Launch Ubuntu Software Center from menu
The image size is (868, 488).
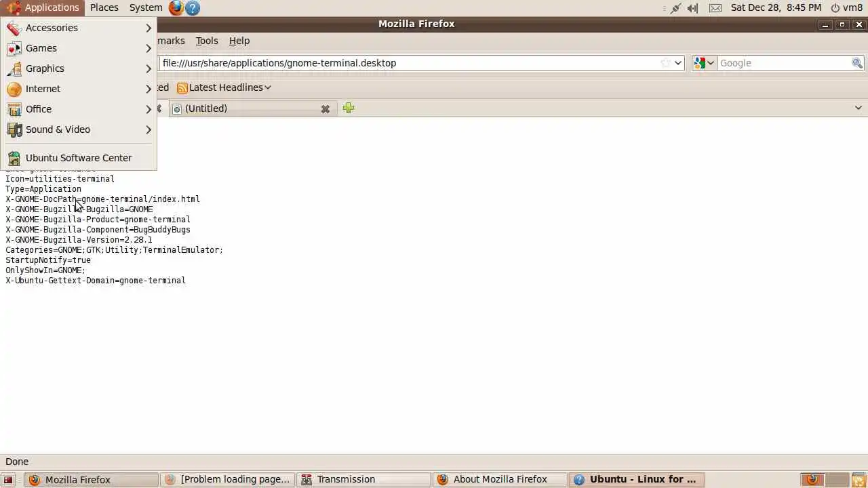[x=79, y=158]
